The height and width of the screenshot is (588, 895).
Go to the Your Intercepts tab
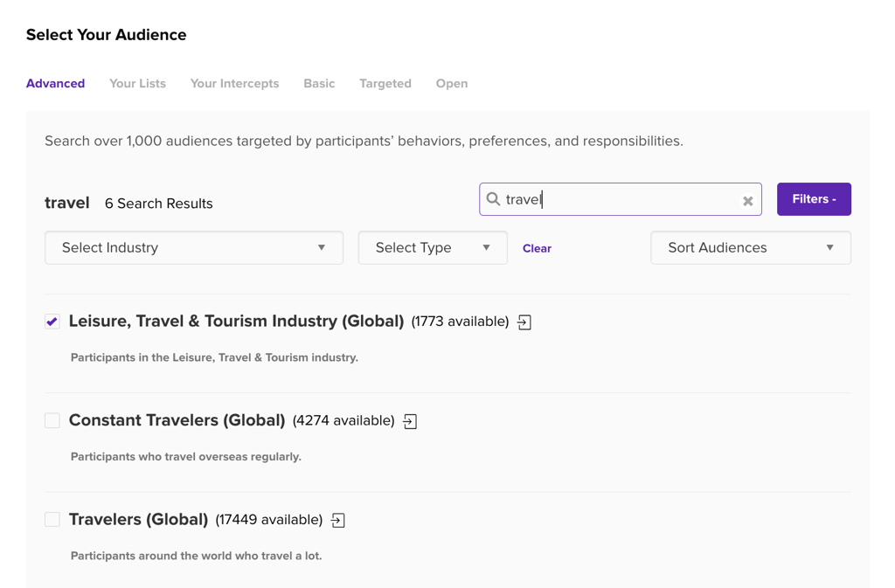234,84
